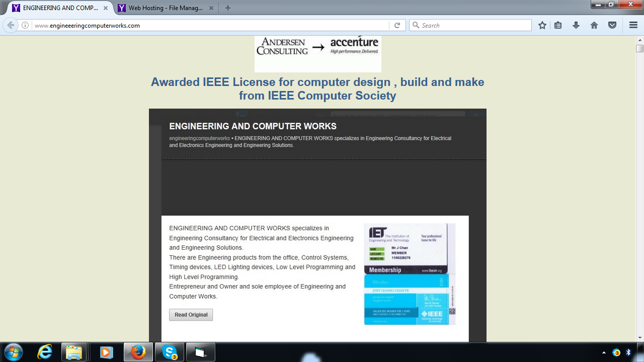The height and width of the screenshot is (362, 644).
Task: Open Windows Media Player from taskbar
Action: pos(106,352)
